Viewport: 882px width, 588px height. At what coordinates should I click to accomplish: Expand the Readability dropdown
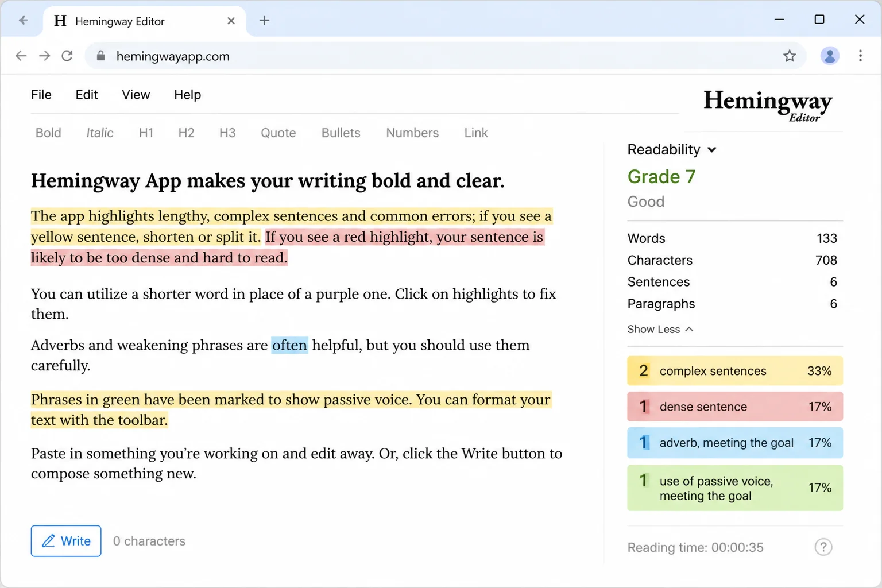click(x=672, y=149)
